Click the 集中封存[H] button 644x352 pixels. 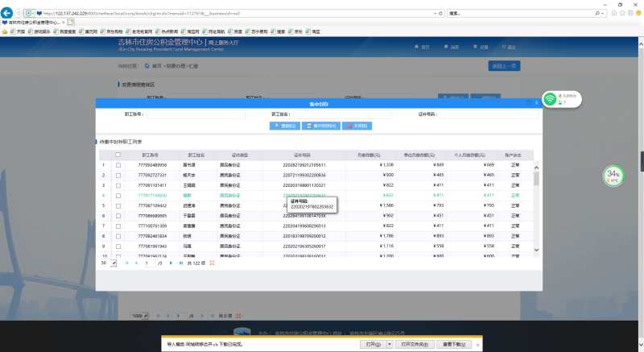[321, 126]
